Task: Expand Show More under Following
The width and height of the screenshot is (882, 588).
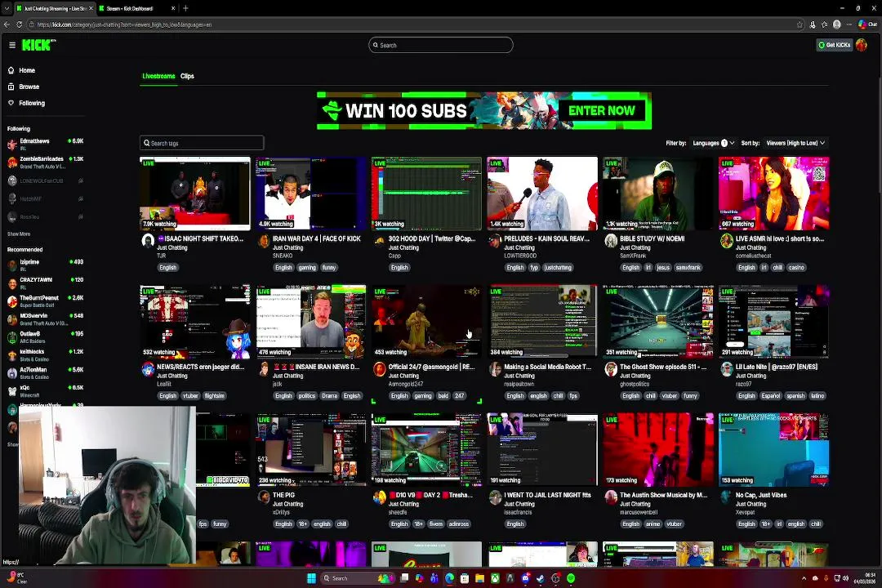Action: pyautogui.click(x=19, y=234)
